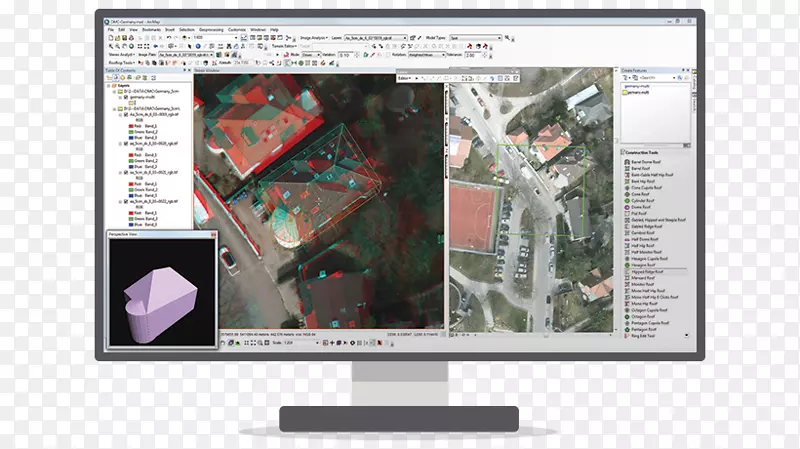Screen dimensions: 800x449
Task: Collapse the Layers tree root node
Action: [108, 86]
